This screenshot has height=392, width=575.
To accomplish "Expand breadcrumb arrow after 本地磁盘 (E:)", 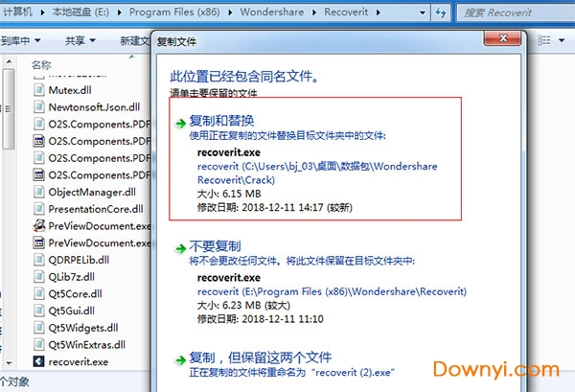I will click(120, 12).
